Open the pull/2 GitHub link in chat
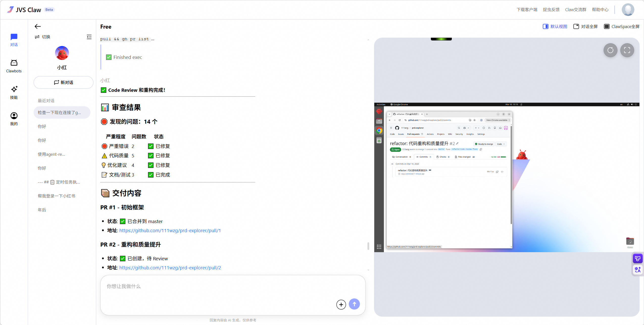 pos(170,268)
